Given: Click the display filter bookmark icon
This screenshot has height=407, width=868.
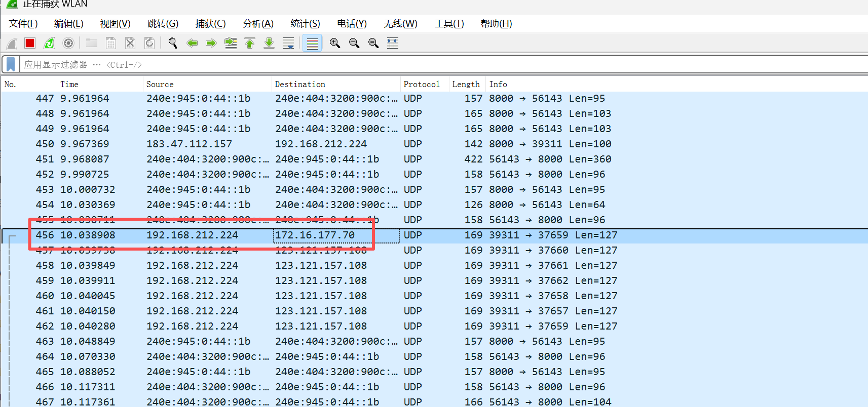Looking at the screenshot, I should (11, 64).
